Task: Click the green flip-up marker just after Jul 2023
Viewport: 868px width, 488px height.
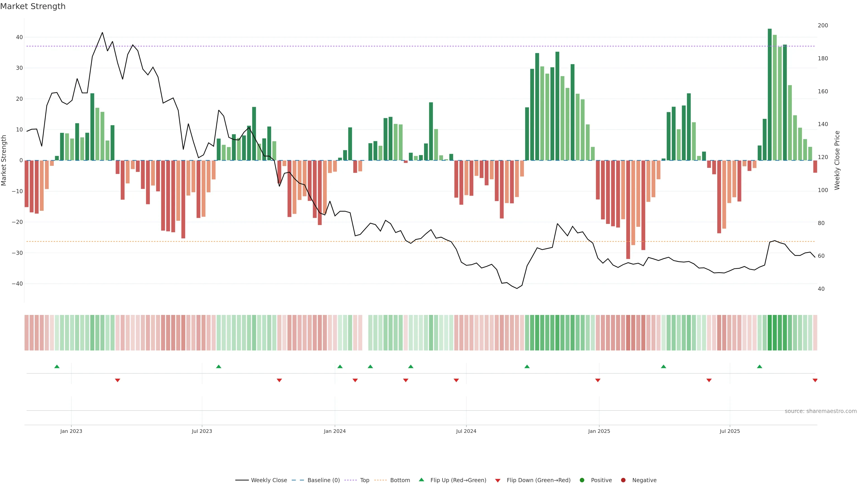Action: (x=219, y=366)
